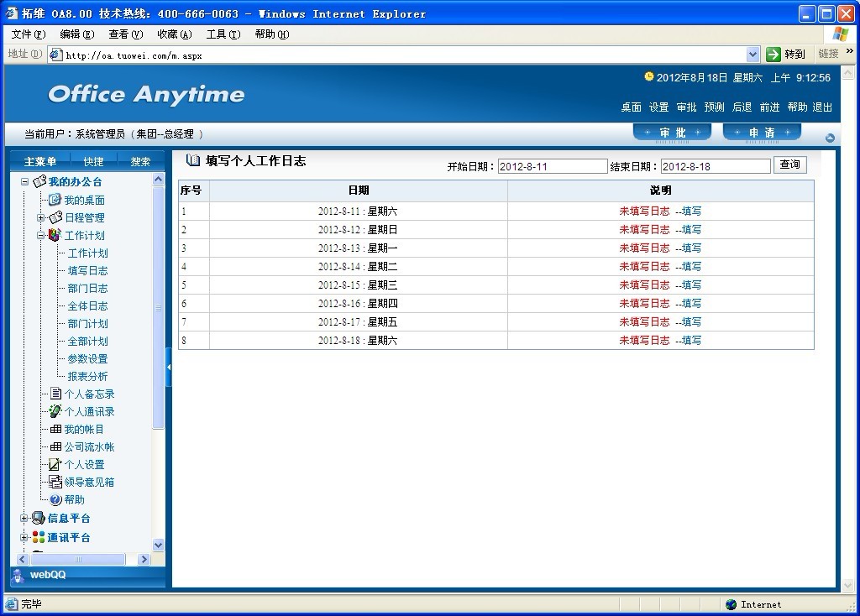860x616 pixels.
Task: Open the address bar URL dropdown
Action: [752, 55]
